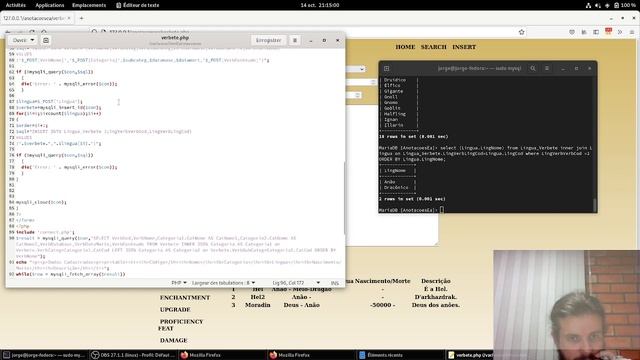The image size is (640, 360).
Task: Click the network status icon in top bar
Action: point(588,5)
